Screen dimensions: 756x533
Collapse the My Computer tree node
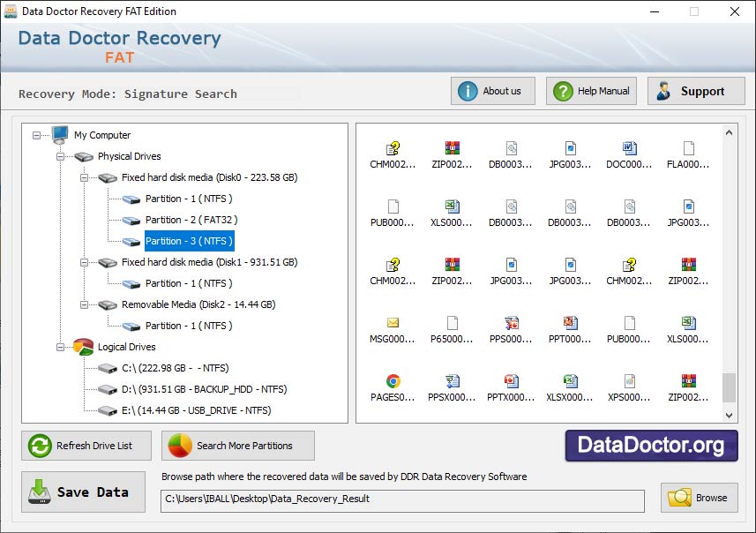37,135
